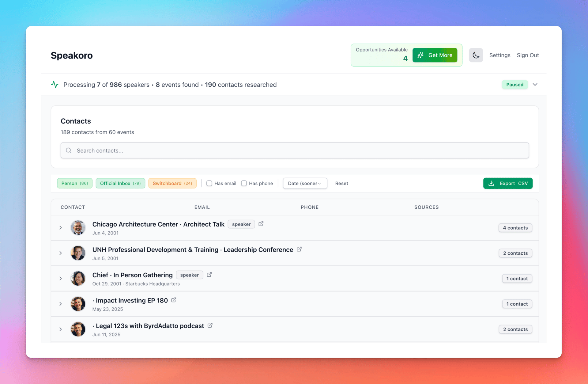Image resolution: width=588 pixels, height=384 pixels.
Task: Expand the processing status chevron
Action: 535,85
